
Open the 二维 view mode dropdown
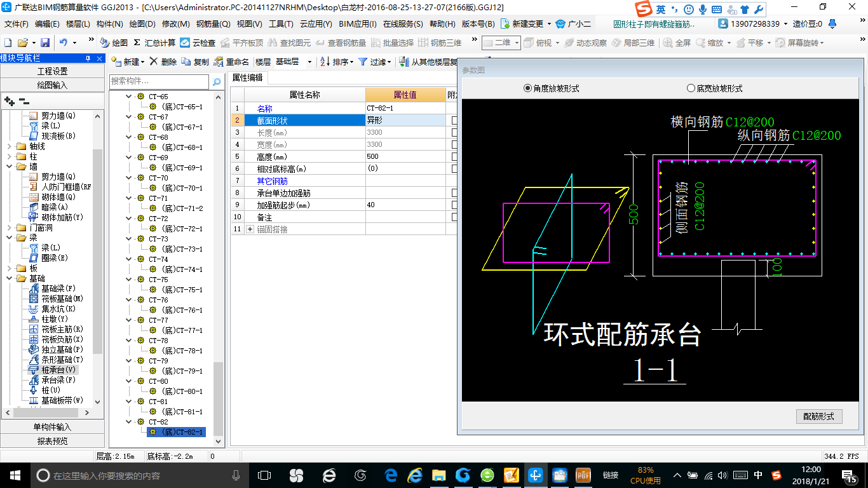click(x=517, y=43)
